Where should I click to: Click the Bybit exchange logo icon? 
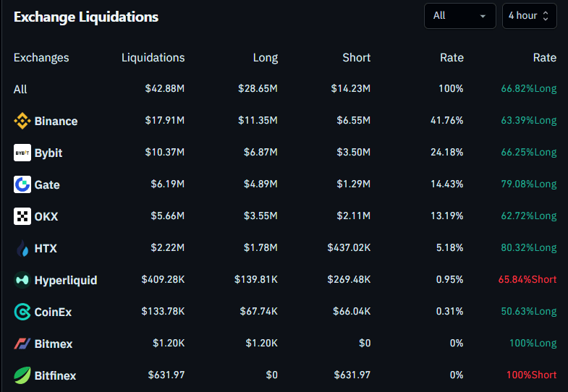22,153
